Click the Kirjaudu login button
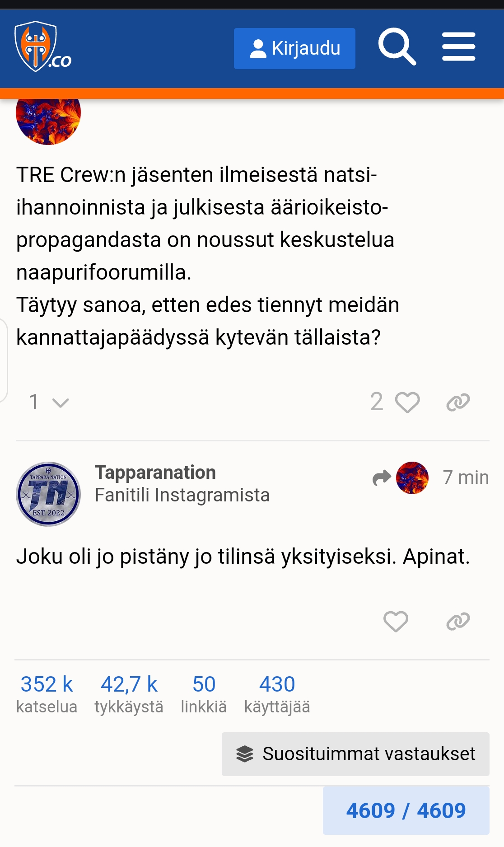504x847 pixels. [x=294, y=48]
